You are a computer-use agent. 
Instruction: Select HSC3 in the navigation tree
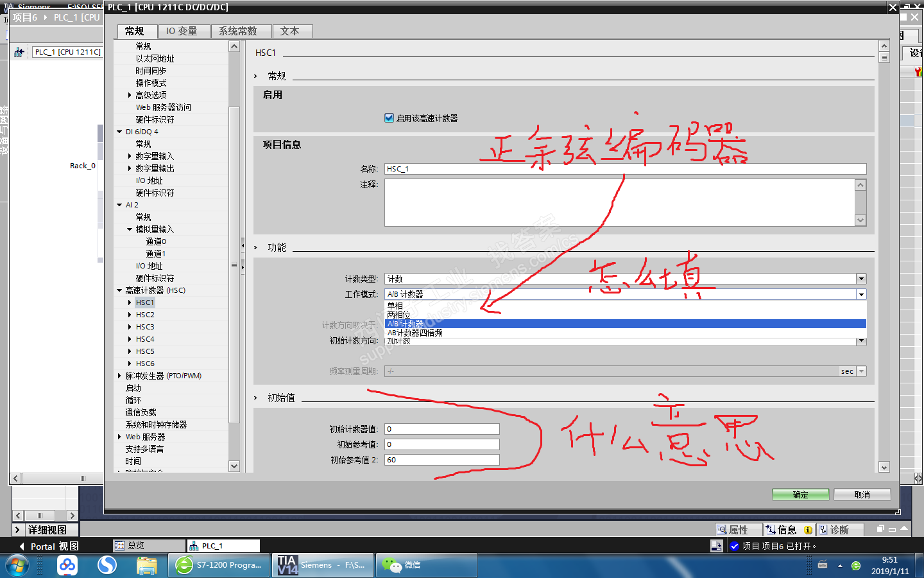pos(145,327)
